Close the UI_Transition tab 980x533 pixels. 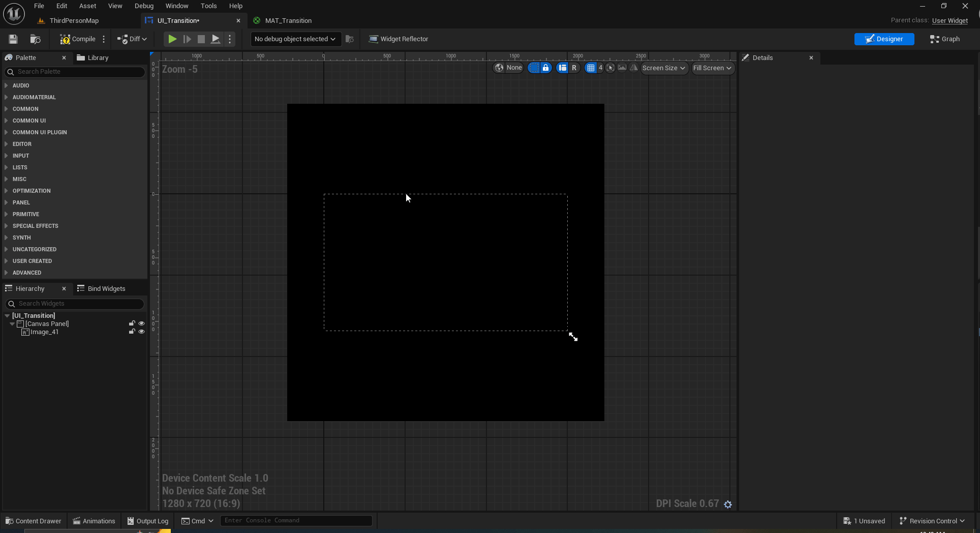(238, 21)
